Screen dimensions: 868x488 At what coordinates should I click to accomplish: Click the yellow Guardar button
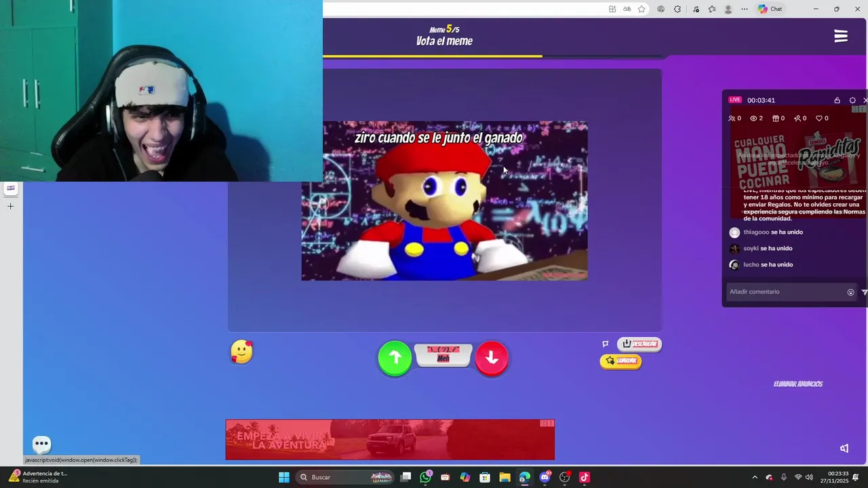[x=620, y=361]
